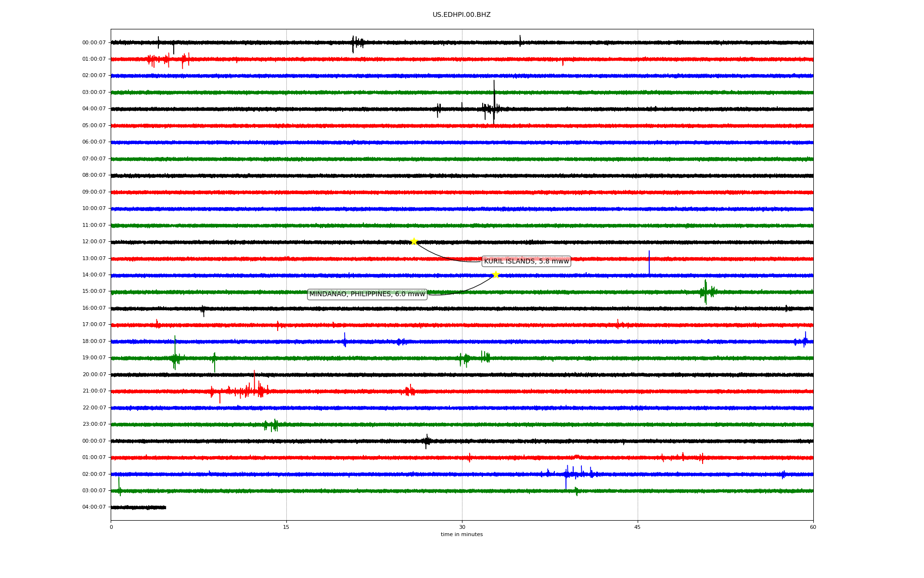Click the 12:00:07 row time label

pos(94,242)
